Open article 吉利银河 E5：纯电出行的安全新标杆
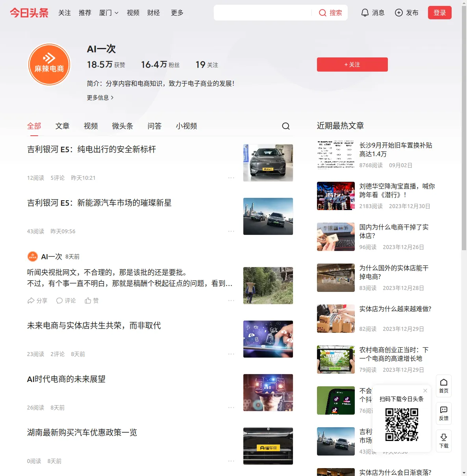The image size is (467, 476). coord(92,149)
